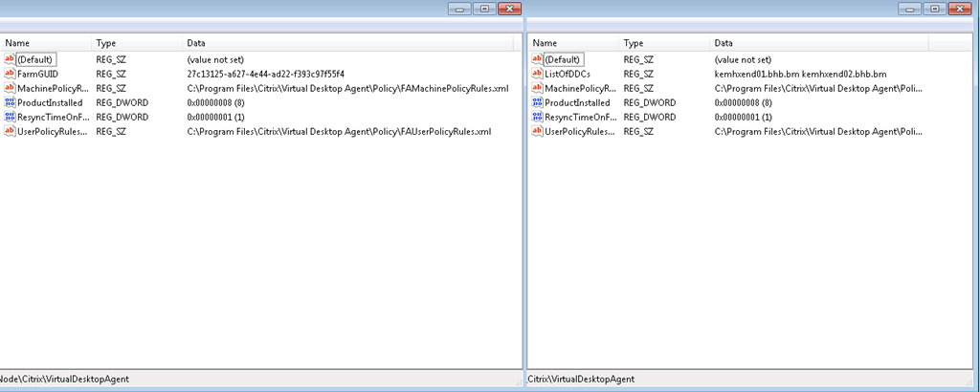Select (Default) name in right window
Screen dimensions: 980x392
tap(564, 60)
